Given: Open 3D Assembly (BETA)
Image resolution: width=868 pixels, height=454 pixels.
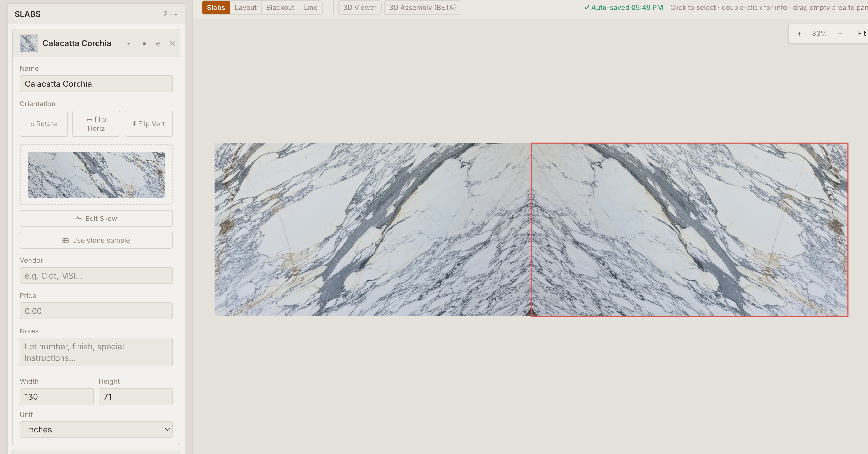Looking at the screenshot, I should 423,7.
